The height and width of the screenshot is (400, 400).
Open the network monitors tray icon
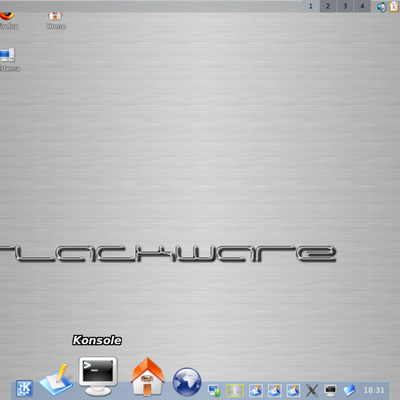[x=214, y=390]
